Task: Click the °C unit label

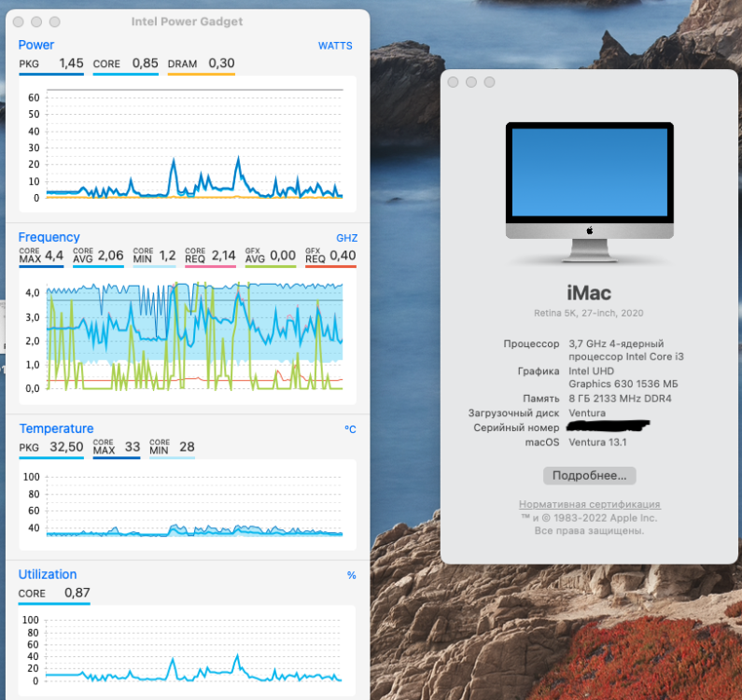Action: pos(350,429)
